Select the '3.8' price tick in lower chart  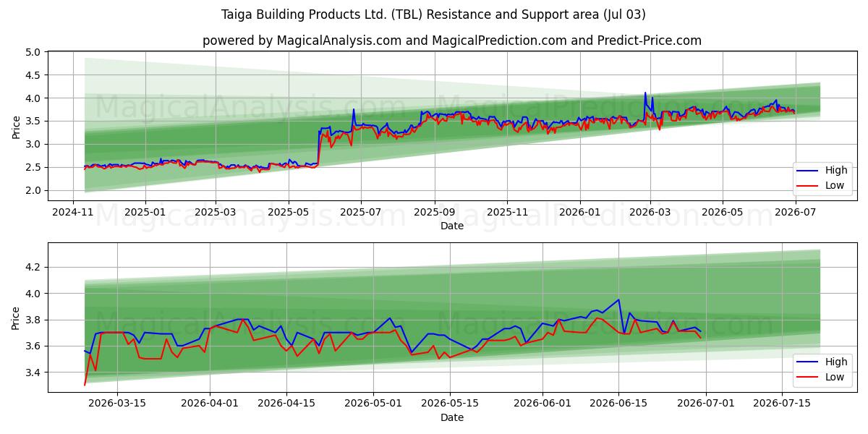(33, 320)
